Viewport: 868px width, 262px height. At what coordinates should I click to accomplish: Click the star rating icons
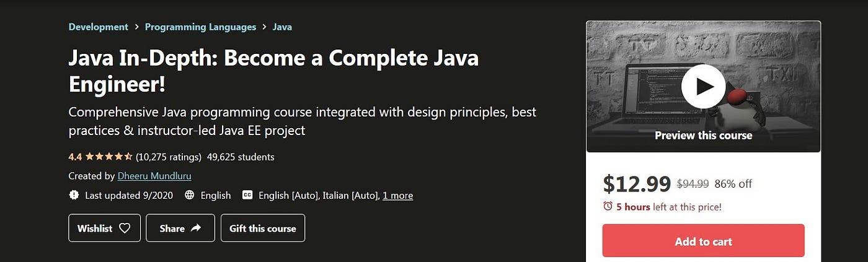(109, 156)
